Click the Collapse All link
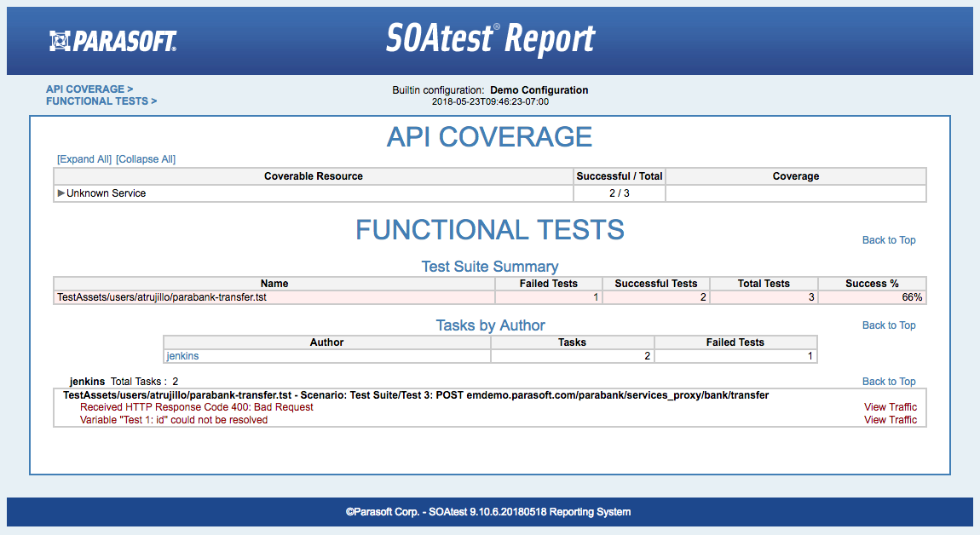The width and height of the screenshot is (980, 535). point(146,159)
